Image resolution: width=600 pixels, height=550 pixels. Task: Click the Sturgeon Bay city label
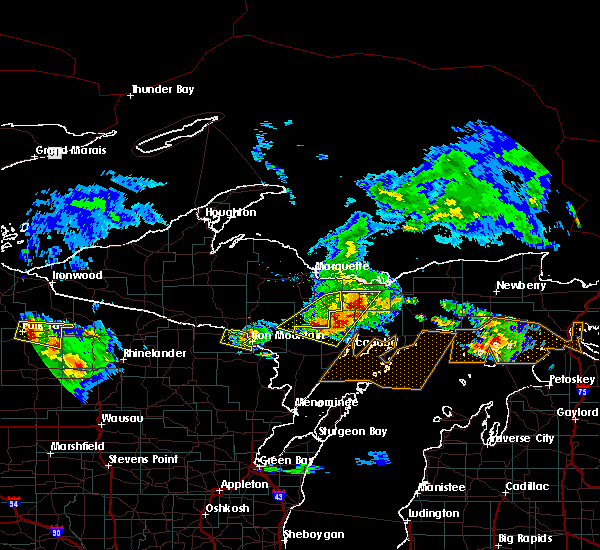coord(353,431)
